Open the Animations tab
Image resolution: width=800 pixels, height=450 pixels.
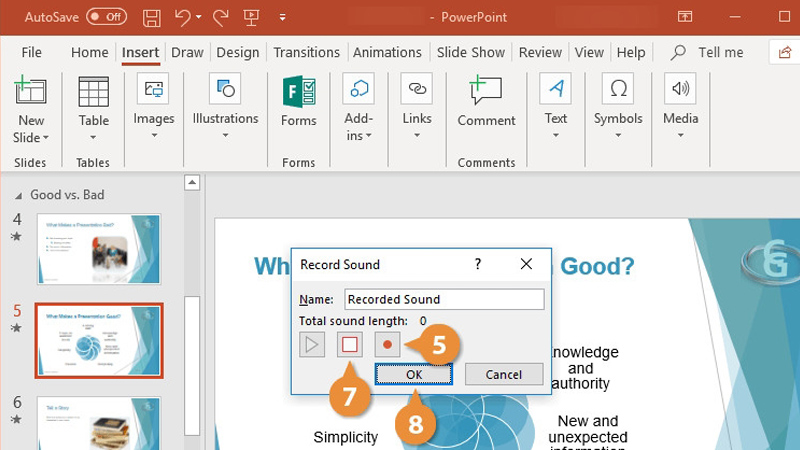pos(387,53)
